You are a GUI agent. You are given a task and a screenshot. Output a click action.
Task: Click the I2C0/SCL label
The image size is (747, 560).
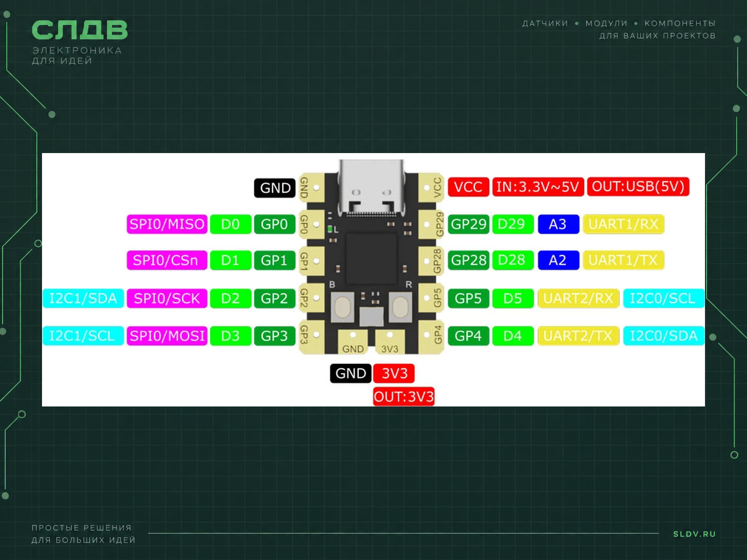pos(663,298)
